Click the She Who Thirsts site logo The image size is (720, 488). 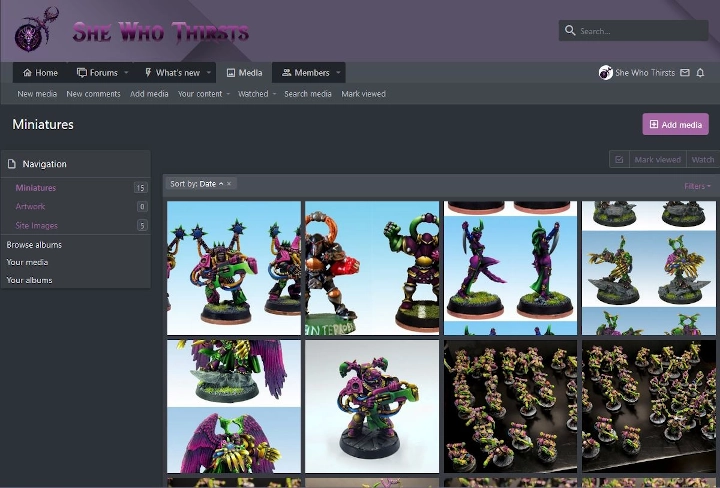[x=131, y=30]
